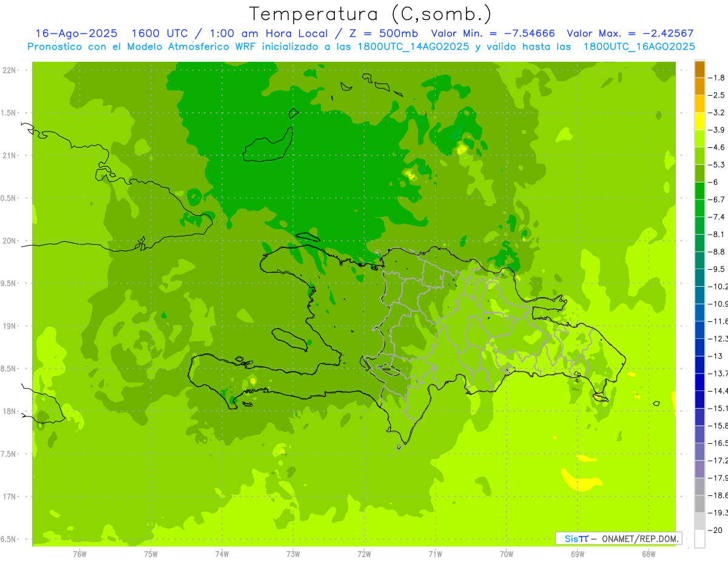The image size is (728, 562).
Task: Click the '22N' latitude label
Action: 9,70
